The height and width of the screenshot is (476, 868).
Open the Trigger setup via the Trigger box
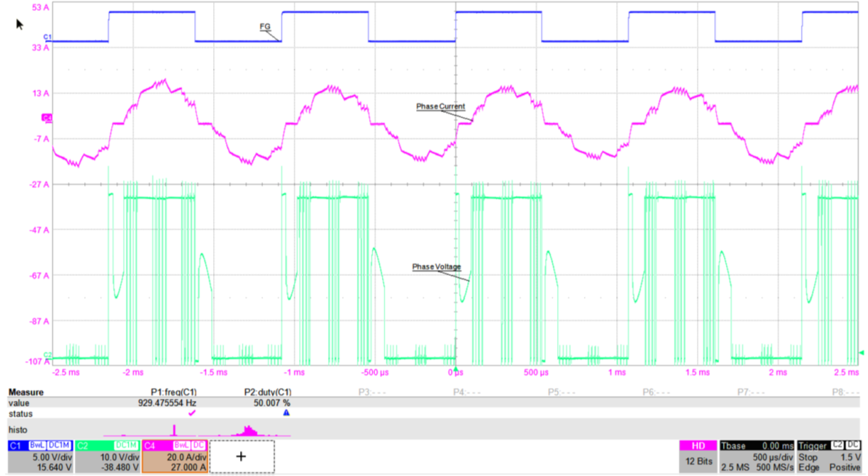pyautogui.click(x=813, y=445)
